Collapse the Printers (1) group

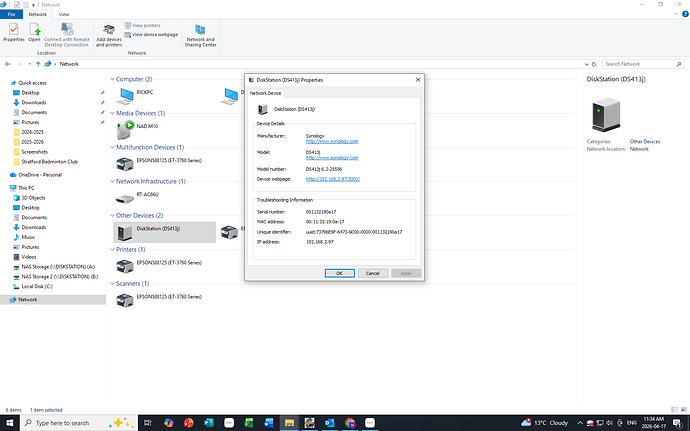pos(112,249)
